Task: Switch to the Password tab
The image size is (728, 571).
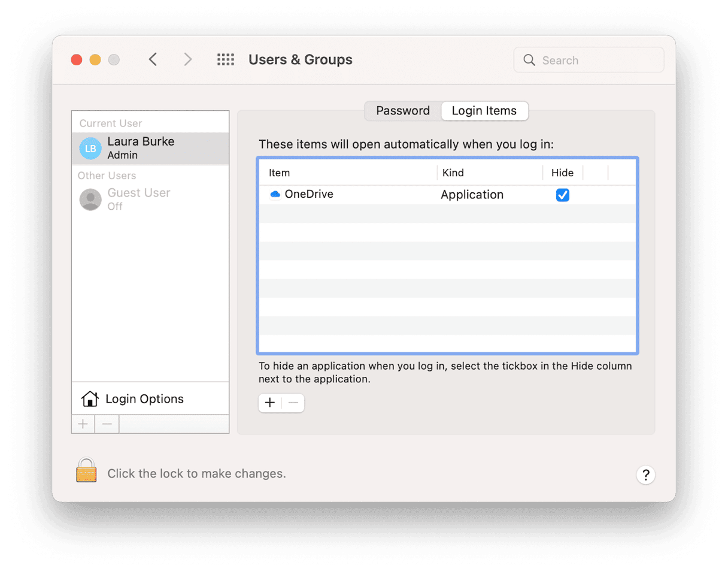Action: click(402, 111)
